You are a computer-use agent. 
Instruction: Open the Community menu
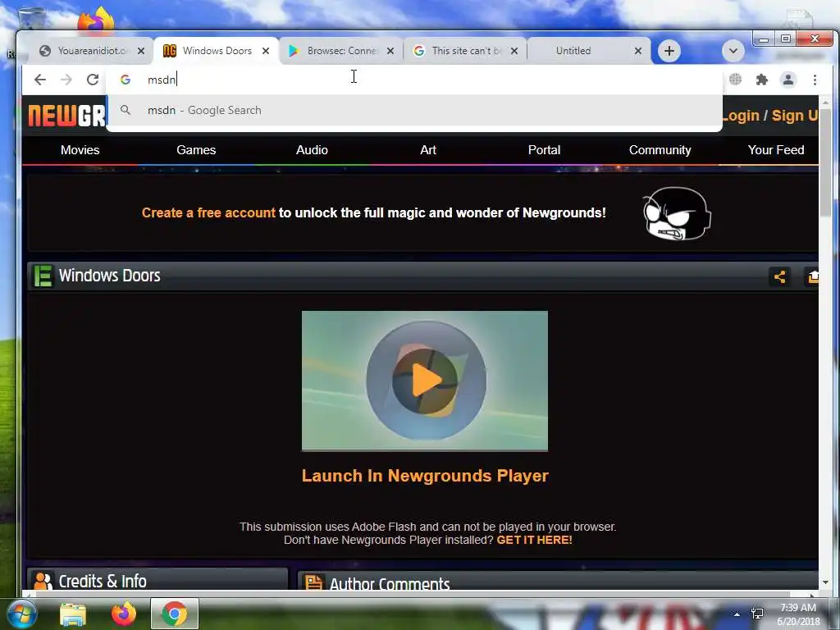pos(660,150)
